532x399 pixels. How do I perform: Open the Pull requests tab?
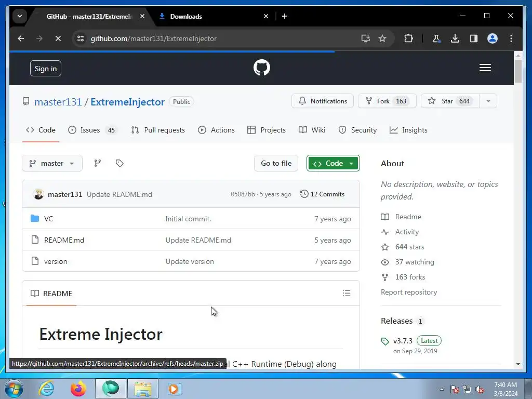(x=158, y=130)
